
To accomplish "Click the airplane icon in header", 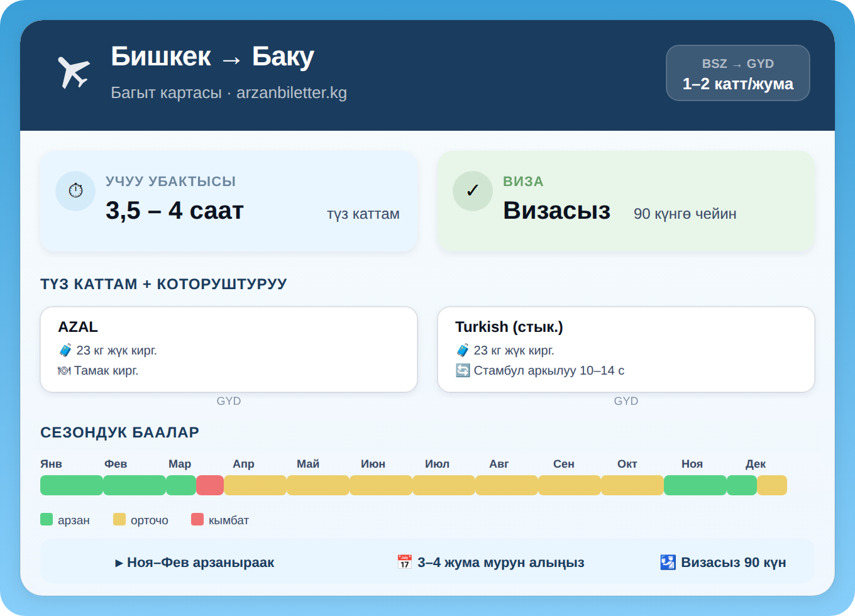I will tap(74, 72).
